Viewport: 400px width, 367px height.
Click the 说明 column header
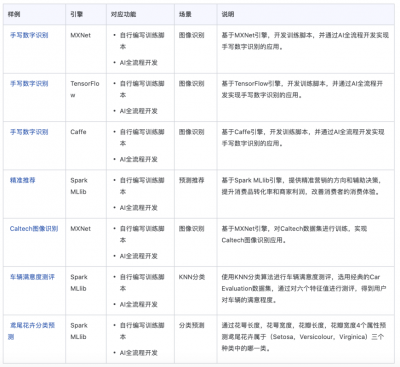(228, 14)
